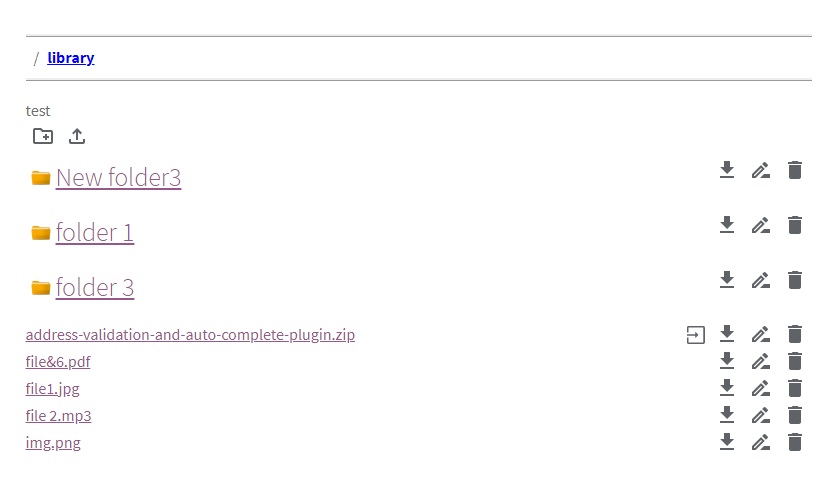Delete the New folder3 folder
The width and height of the screenshot is (838, 491).
(x=795, y=170)
